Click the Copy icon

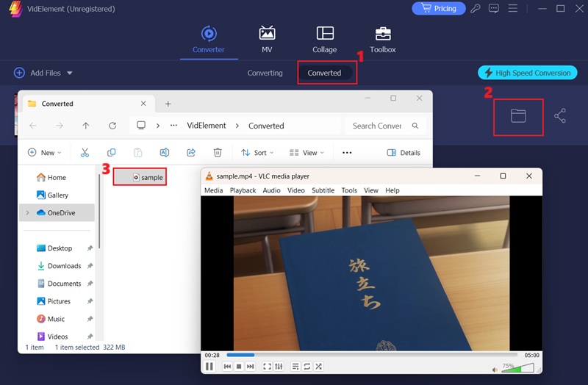(x=112, y=153)
